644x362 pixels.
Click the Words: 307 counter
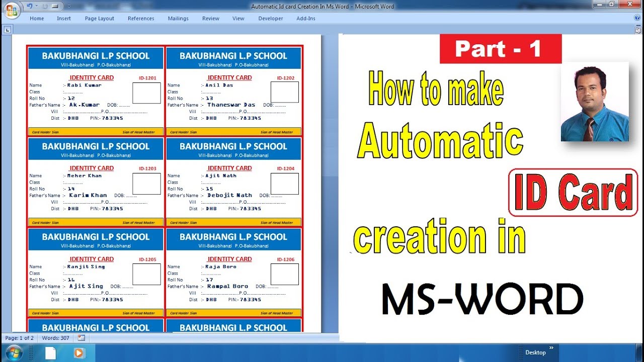pyautogui.click(x=56, y=338)
